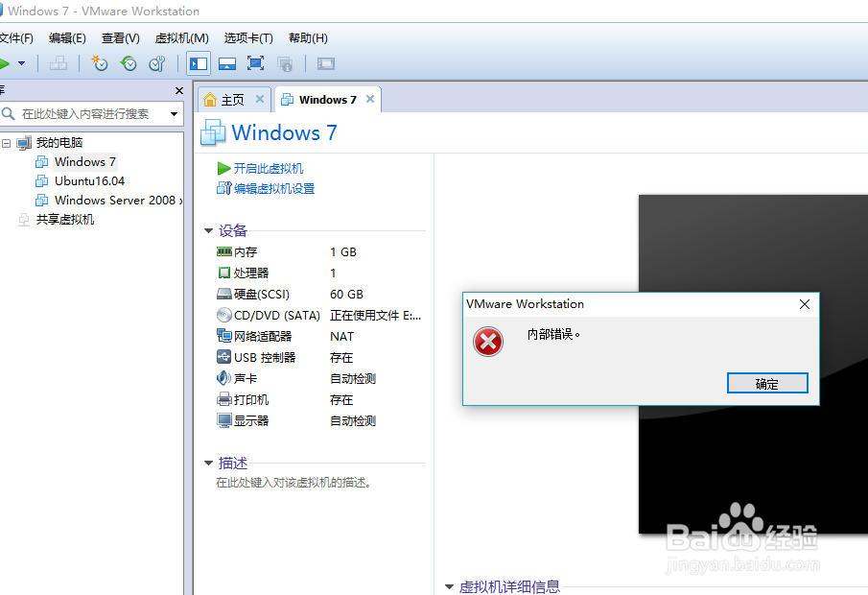868x595 pixels.
Task: Click the green power-on play toolbar icon
Action: (x=5, y=63)
